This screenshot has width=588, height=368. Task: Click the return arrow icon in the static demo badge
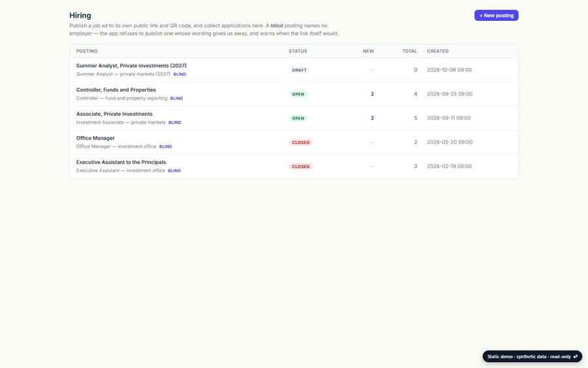[x=575, y=356]
